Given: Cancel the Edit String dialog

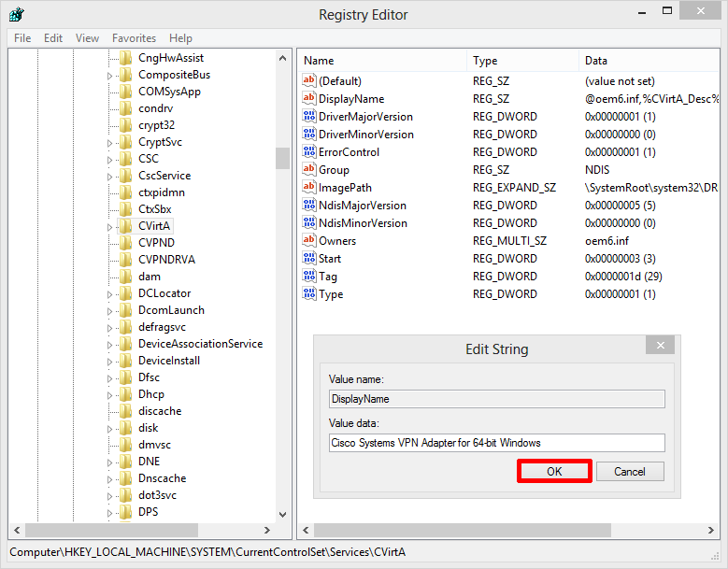Looking at the screenshot, I should click(x=630, y=471).
